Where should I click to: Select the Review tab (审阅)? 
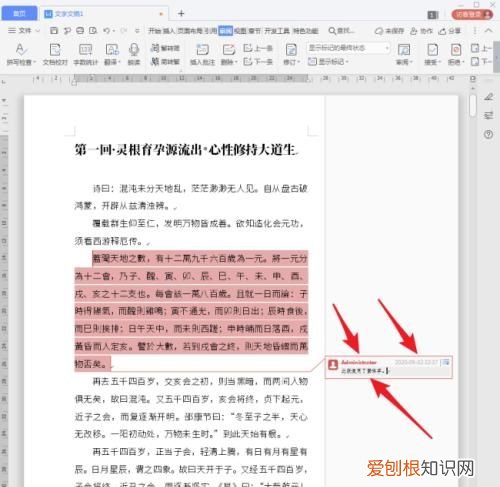(x=226, y=31)
